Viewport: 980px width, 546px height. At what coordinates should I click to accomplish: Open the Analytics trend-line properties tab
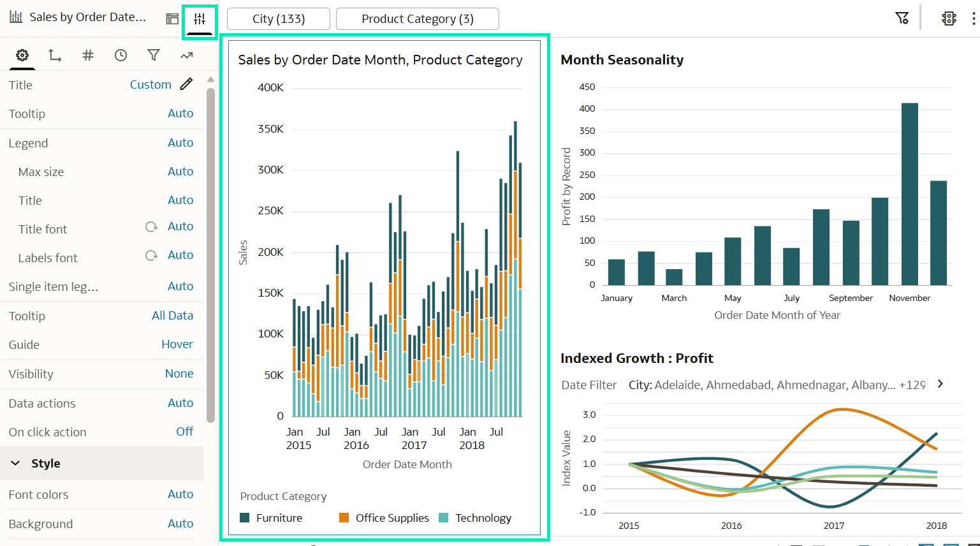tap(186, 55)
